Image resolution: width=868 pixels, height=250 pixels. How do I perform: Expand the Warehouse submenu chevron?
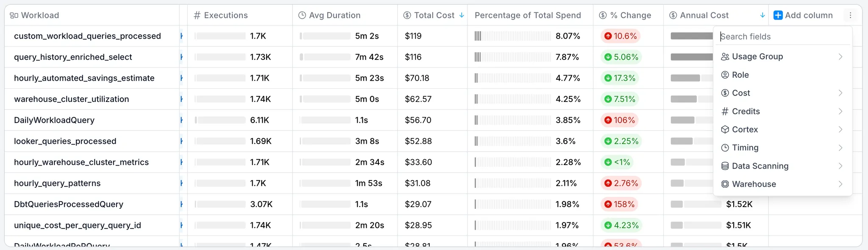pyautogui.click(x=840, y=184)
